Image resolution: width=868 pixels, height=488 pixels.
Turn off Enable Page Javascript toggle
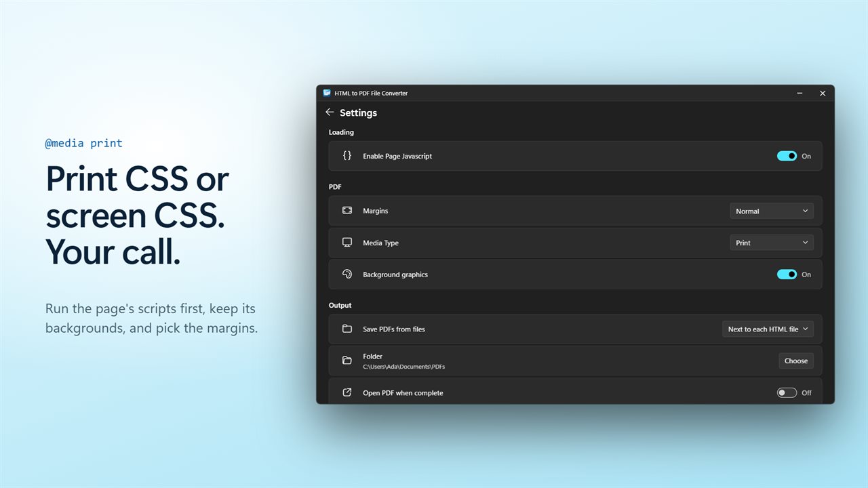tap(787, 156)
